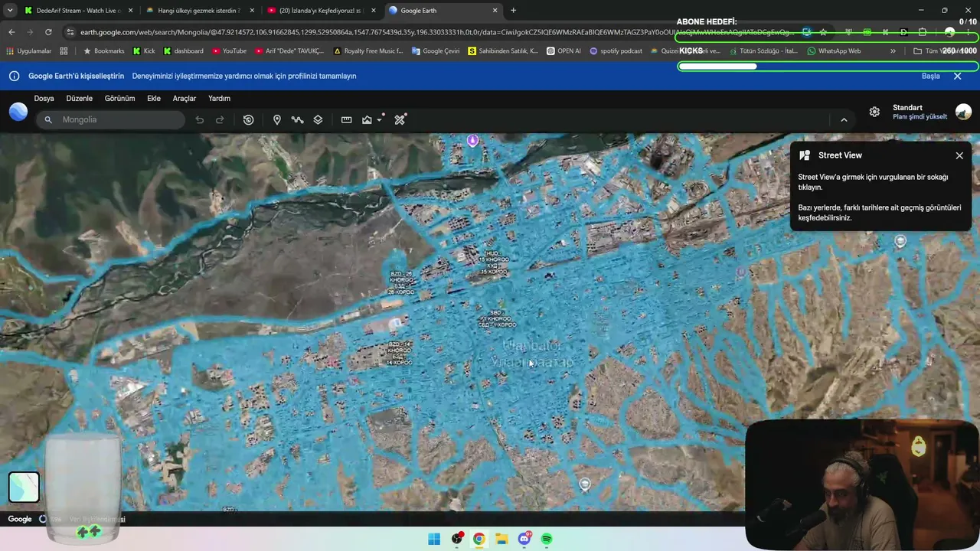The width and height of the screenshot is (980, 551).
Task: Open the YouTube bookmark
Action: click(229, 51)
